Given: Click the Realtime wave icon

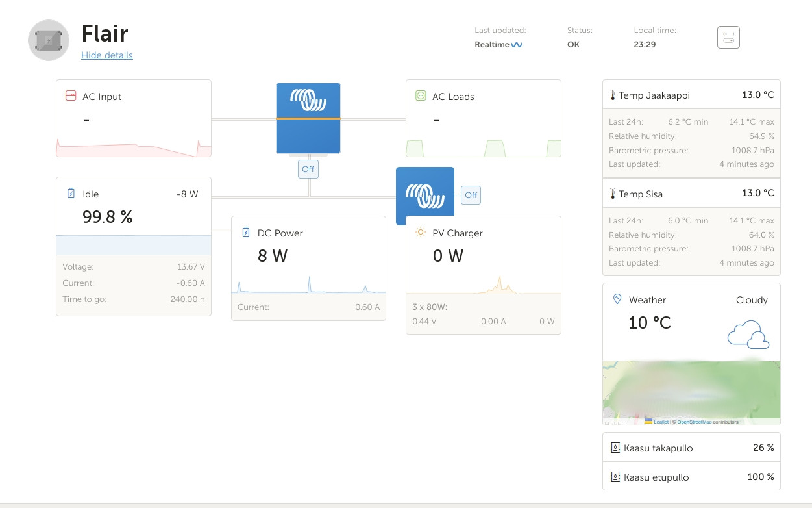Looking at the screenshot, I should click(x=517, y=45).
